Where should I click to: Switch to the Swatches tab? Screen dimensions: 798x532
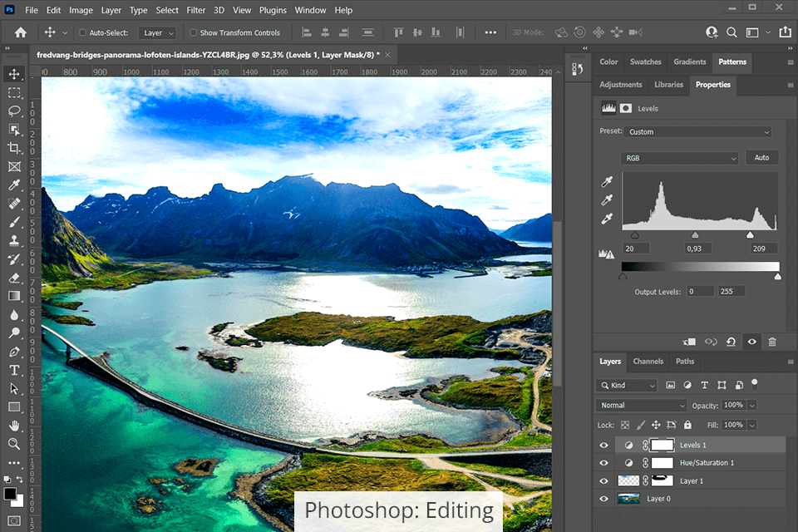click(x=645, y=62)
